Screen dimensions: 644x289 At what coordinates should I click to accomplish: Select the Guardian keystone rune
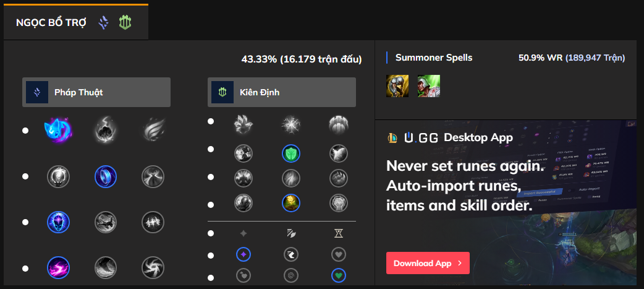click(337, 124)
